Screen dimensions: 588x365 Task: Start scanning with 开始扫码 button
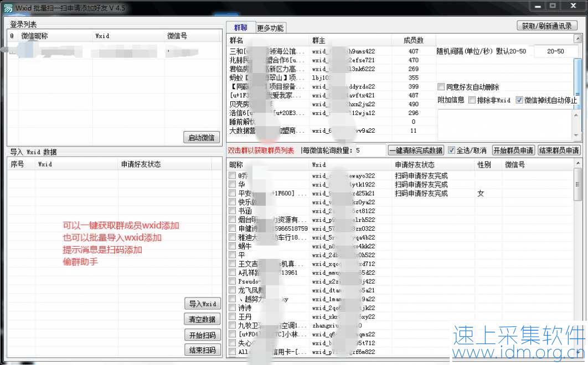[x=203, y=335]
